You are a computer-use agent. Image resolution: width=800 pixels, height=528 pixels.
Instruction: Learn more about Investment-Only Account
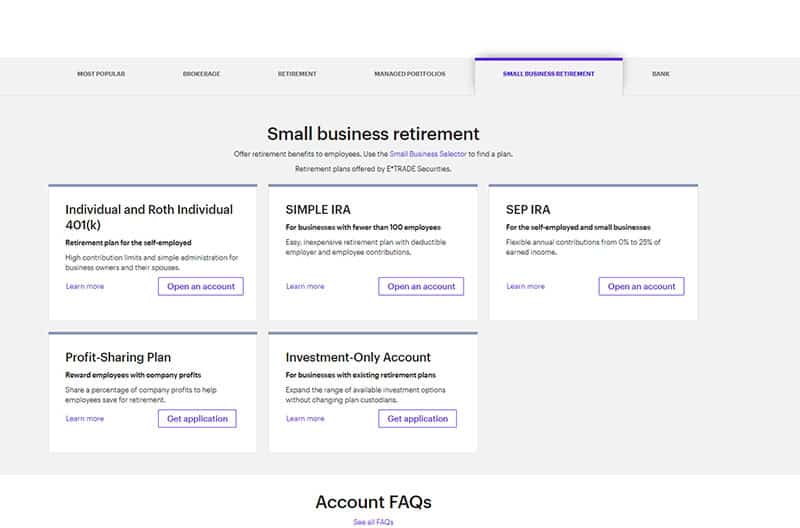(x=305, y=419)
